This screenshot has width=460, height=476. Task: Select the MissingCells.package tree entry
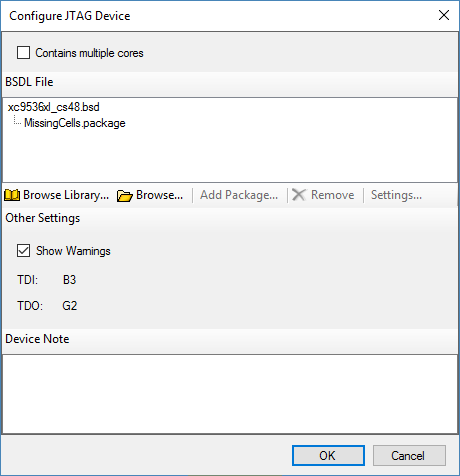coord(75,123)
